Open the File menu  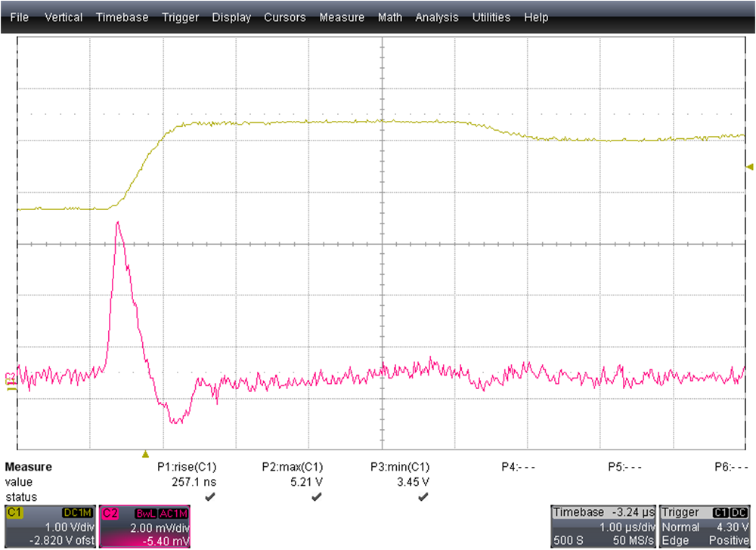20,17
